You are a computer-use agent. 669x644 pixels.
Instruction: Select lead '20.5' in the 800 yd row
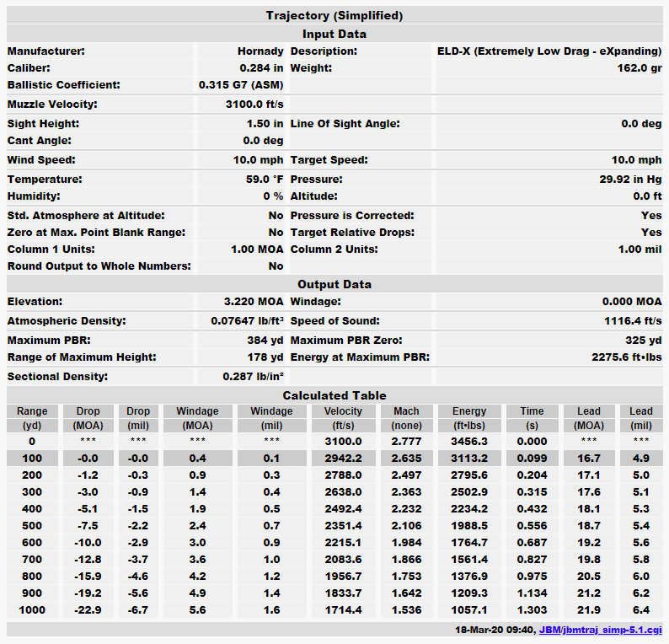589,576
